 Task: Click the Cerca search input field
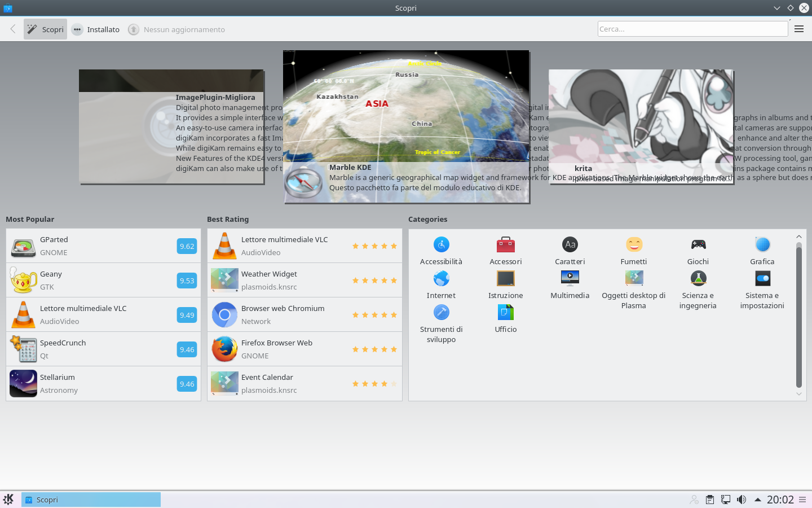tap(692, 29)
